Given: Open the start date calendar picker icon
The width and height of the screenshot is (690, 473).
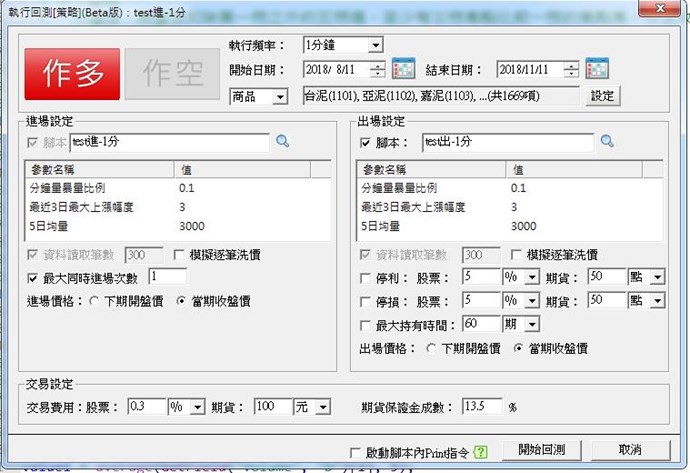Looking at the screenshot, I should 403,70.
